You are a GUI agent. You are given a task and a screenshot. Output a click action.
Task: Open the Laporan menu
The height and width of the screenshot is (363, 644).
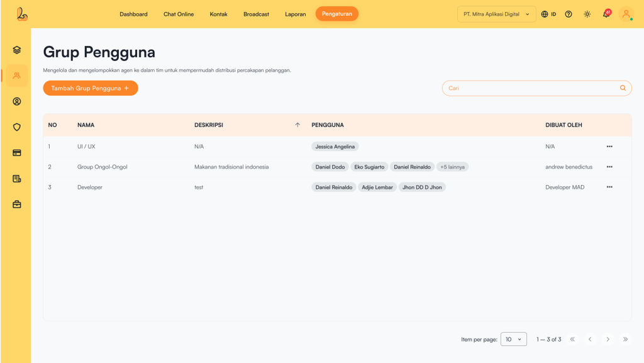coord(295,14)
